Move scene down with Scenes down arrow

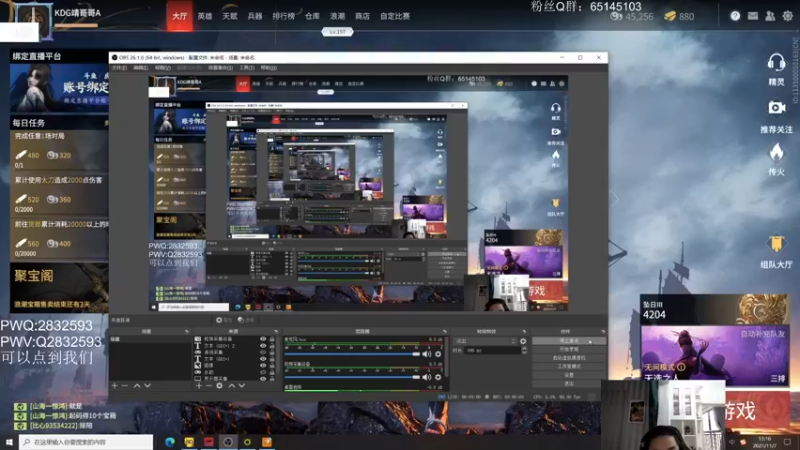click(x=147, y=386)
